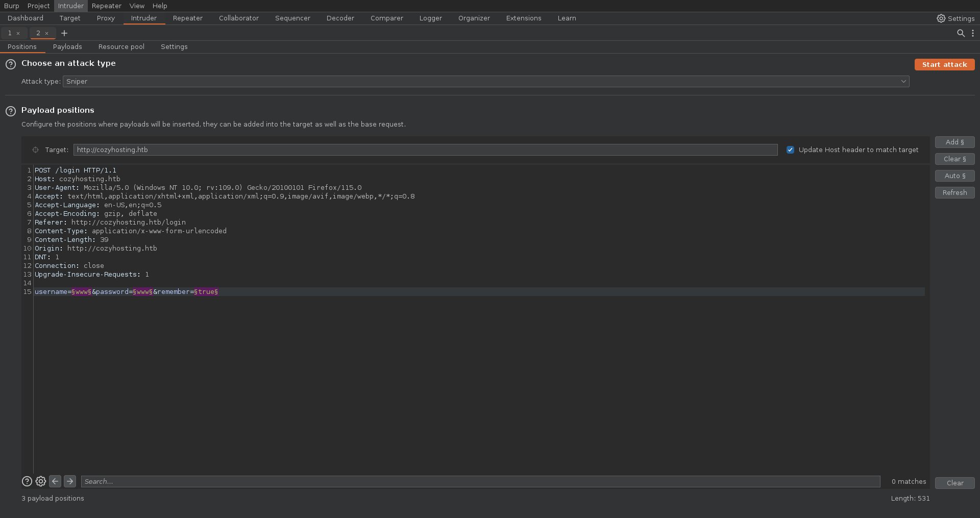The width and height of the screenshot is (980, 518).
Task: Open help for Choose an attack type
Action: (x=11, y=64)
